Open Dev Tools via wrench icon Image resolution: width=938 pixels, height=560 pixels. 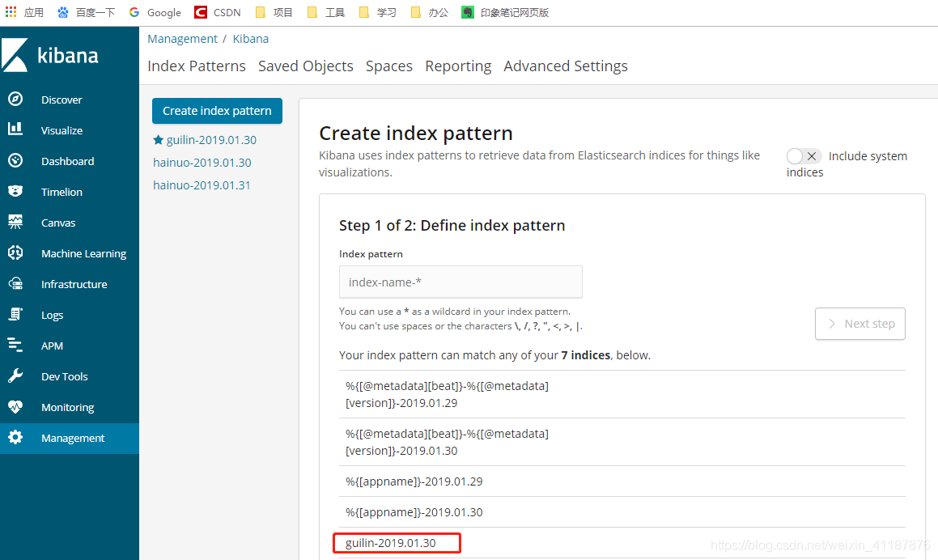(15, 375)
